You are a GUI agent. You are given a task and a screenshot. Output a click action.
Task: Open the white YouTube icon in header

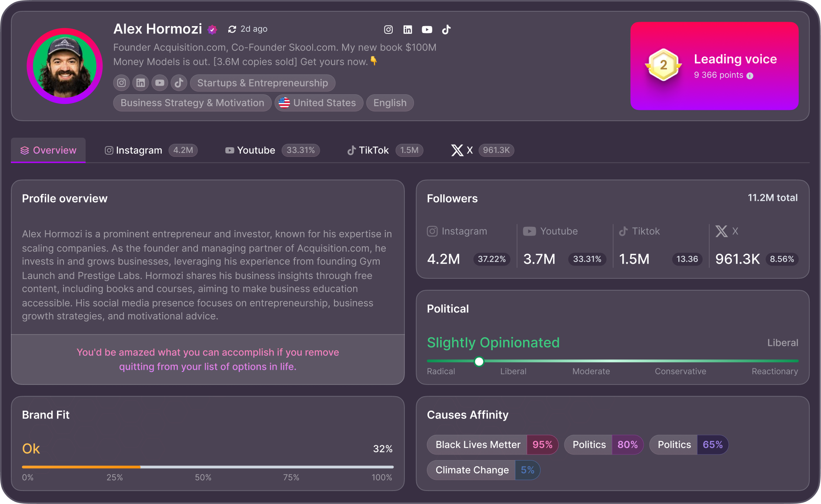pyautogui.click(x=427, y=30)
